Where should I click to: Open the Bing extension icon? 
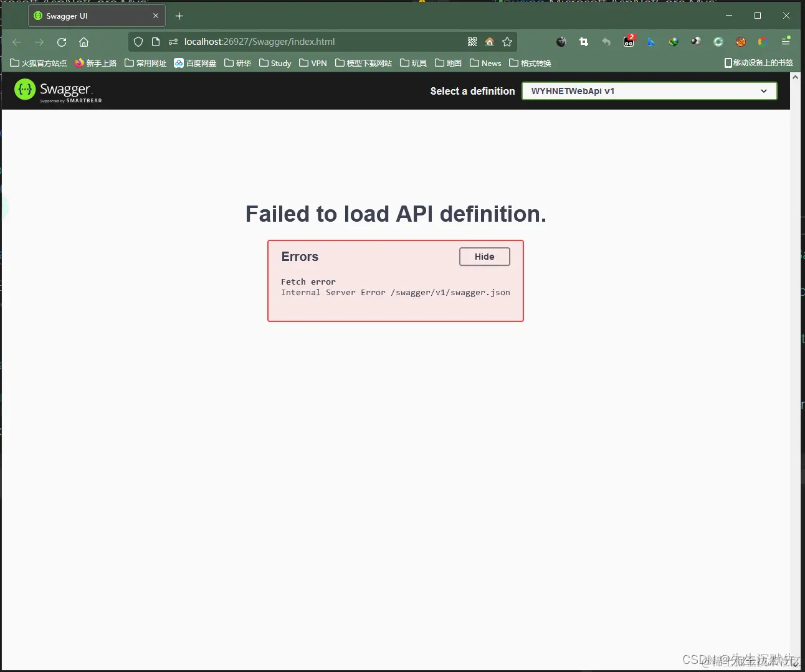651,42
